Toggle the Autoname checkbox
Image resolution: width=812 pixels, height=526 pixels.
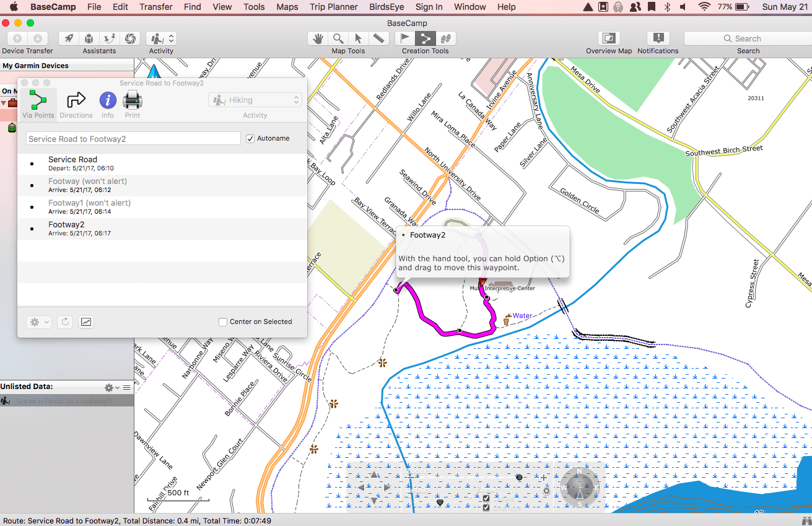250,139
